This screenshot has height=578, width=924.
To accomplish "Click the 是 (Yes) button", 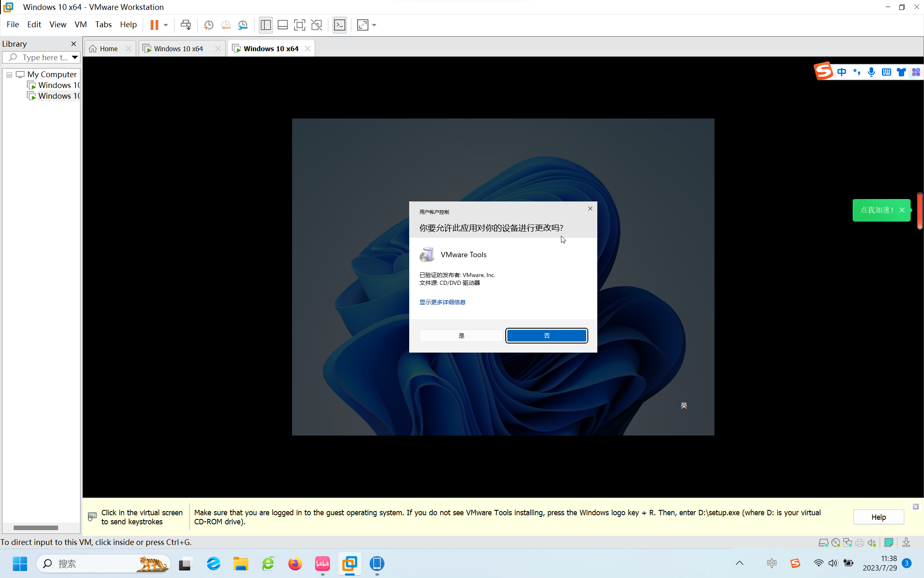I will [461, 336].
